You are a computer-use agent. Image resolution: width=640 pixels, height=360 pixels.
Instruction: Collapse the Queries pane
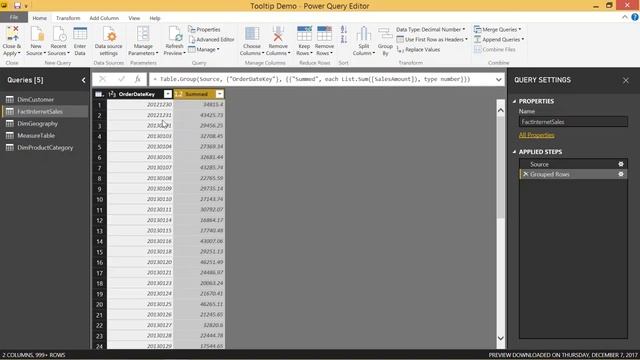coord(84,80)
